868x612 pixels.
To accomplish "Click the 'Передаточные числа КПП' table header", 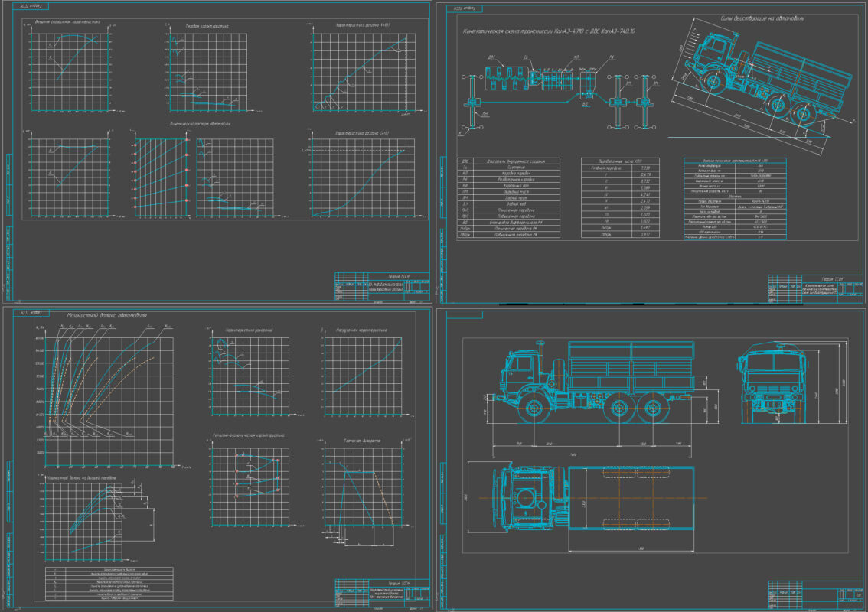I will pyautogui.click(x=620, y=161).
